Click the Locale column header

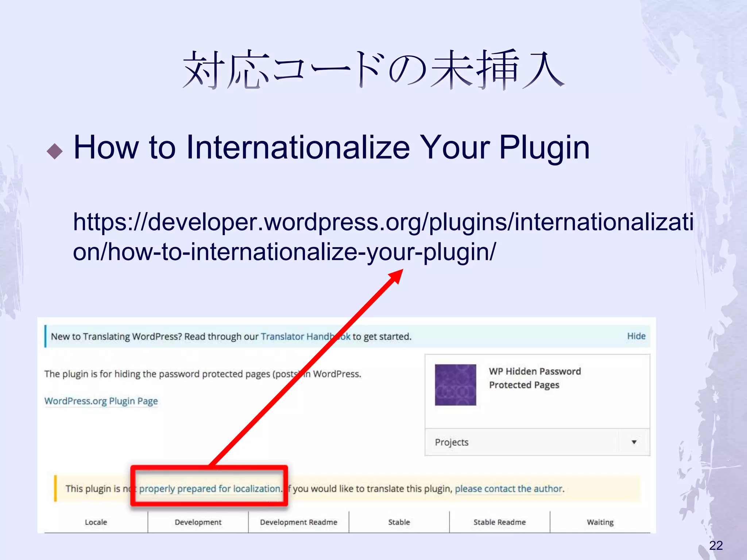click(x=96, y=522)
